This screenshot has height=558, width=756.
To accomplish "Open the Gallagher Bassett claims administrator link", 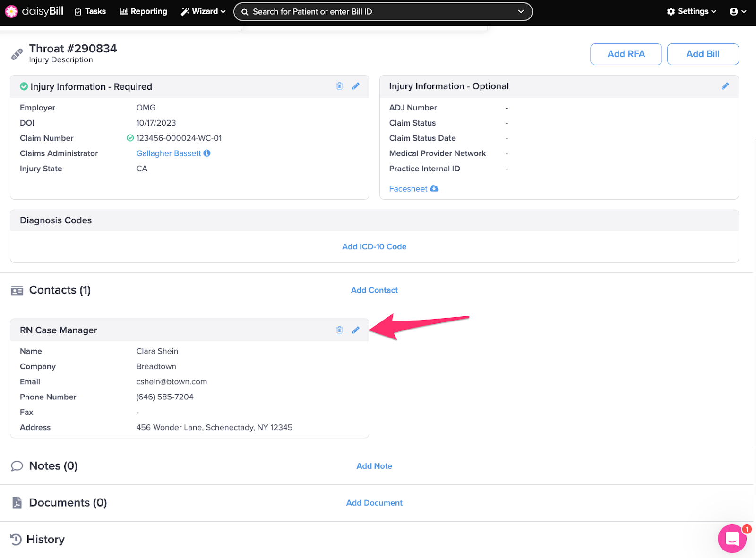I will pos(169,153).
